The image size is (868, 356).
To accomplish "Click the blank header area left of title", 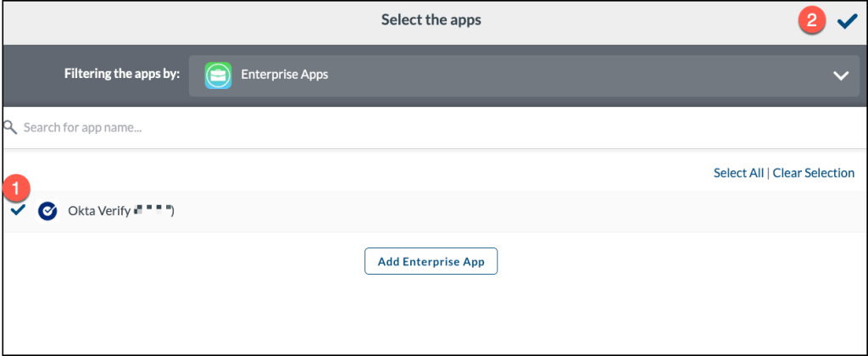I will 170,20.
